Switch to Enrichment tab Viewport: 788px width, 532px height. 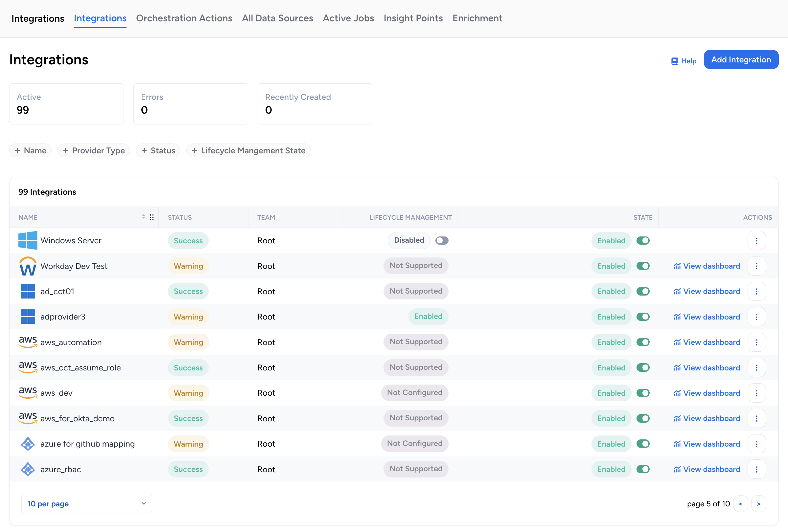point(477,18)
